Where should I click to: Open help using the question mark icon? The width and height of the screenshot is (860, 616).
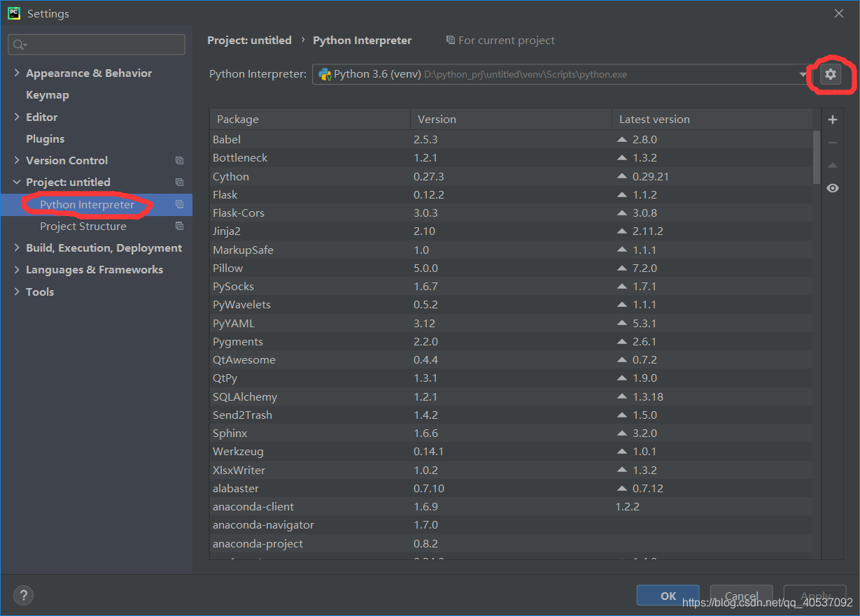[x=23, y=595]
